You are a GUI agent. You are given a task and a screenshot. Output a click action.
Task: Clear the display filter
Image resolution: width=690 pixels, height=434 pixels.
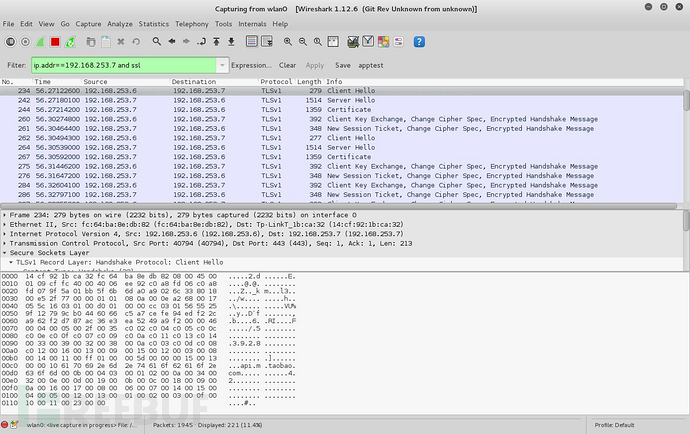287,65
